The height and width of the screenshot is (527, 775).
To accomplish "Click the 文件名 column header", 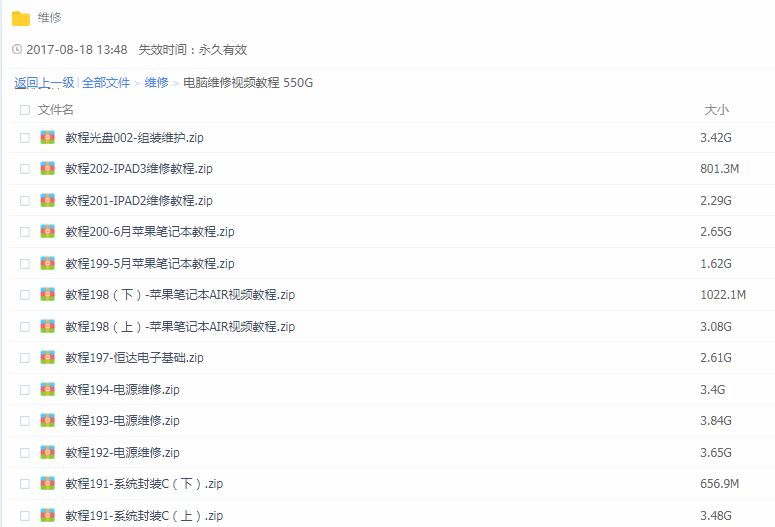I will [55, 110].
